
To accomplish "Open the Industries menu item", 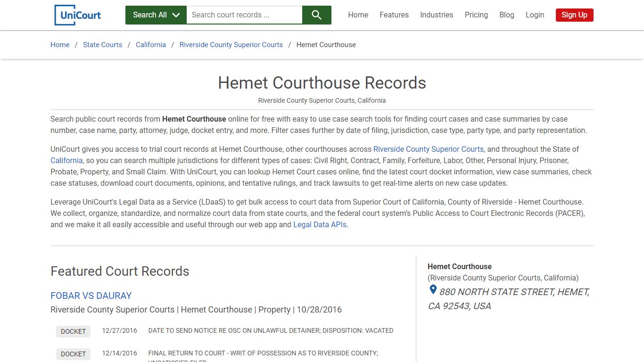I will [x=437, y=15].
